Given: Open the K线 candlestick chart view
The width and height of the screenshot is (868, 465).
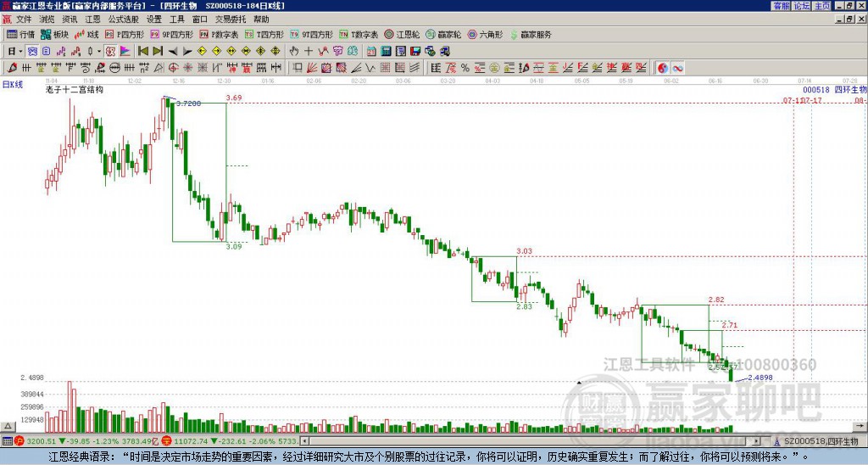Looking at the screenshot, I should [x=86, y=34].
